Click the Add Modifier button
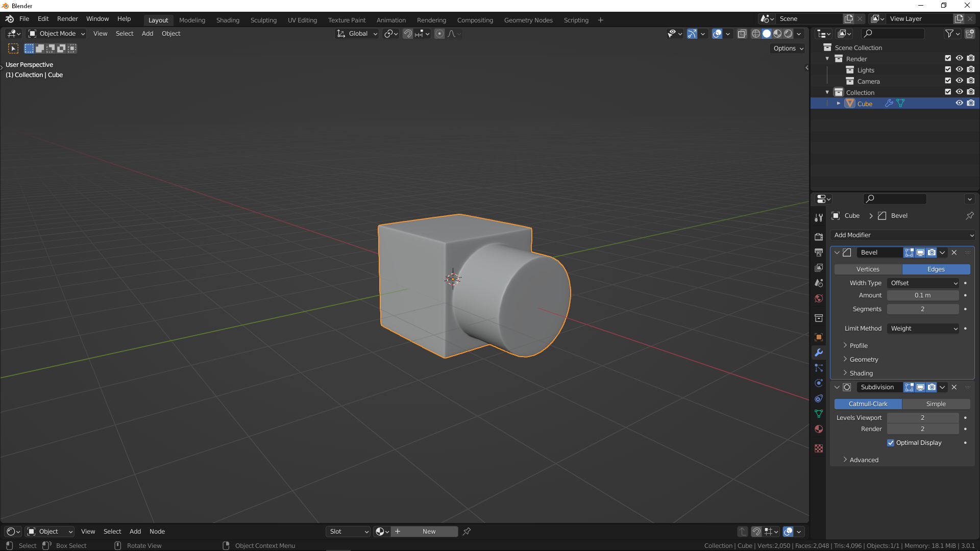This screenshot has height=551, width=980. point(902,235)
